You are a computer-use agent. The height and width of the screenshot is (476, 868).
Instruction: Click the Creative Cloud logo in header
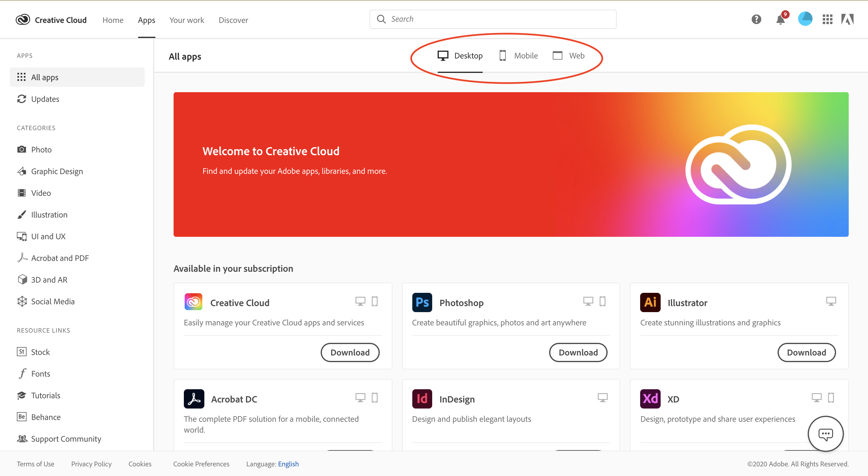pos(23,20)
